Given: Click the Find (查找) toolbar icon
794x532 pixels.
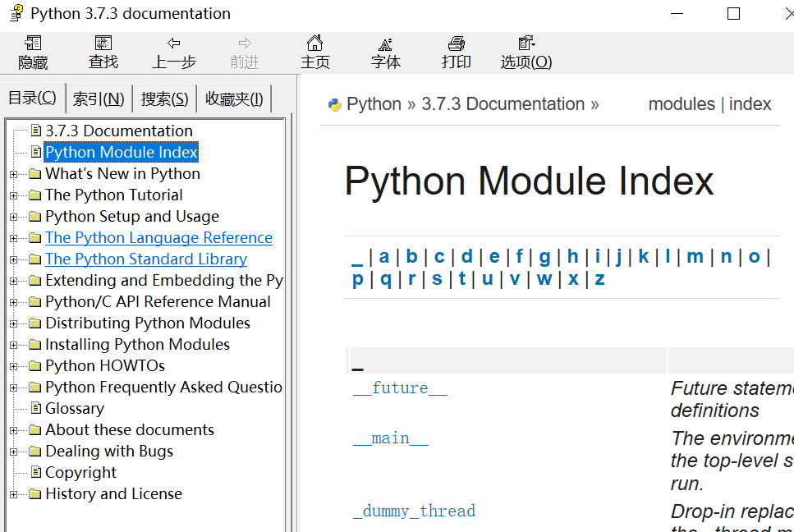Looking at the screenshot, I should pos(103,53).
